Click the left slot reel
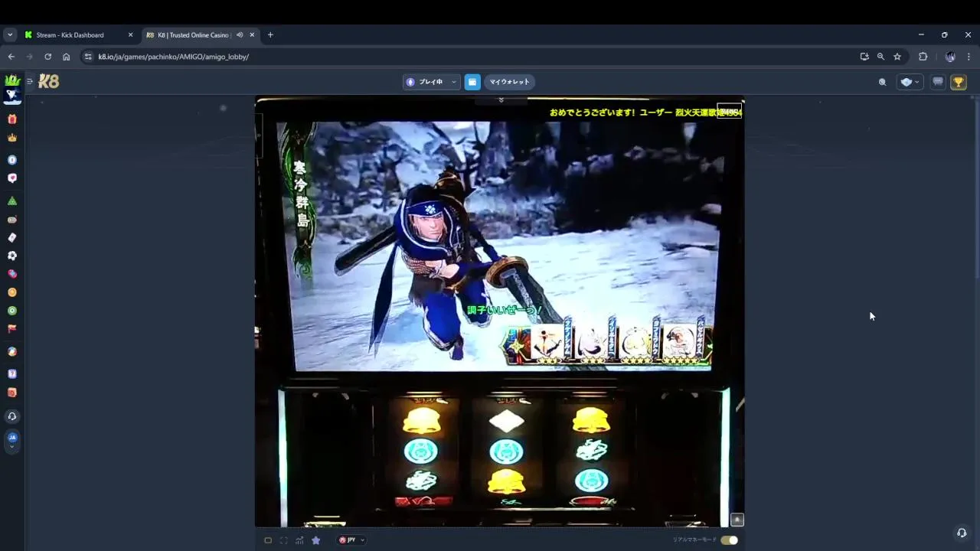The image size is (980, 551). pos(421,452)
